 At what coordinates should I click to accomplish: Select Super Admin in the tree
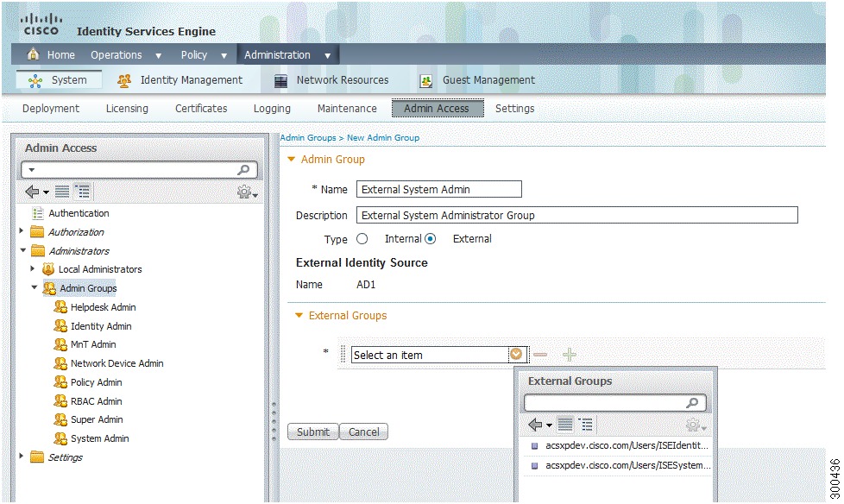97,419
